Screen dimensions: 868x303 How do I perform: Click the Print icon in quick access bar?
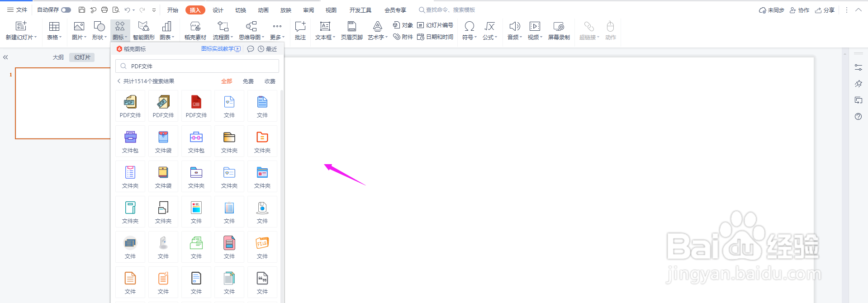(x=104, y=9)
